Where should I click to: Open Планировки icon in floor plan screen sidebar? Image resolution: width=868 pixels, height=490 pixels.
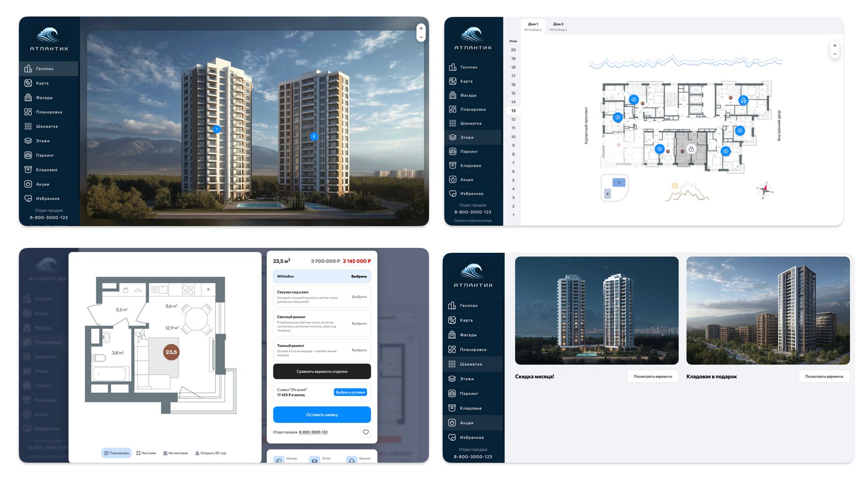tap(453, 109)
